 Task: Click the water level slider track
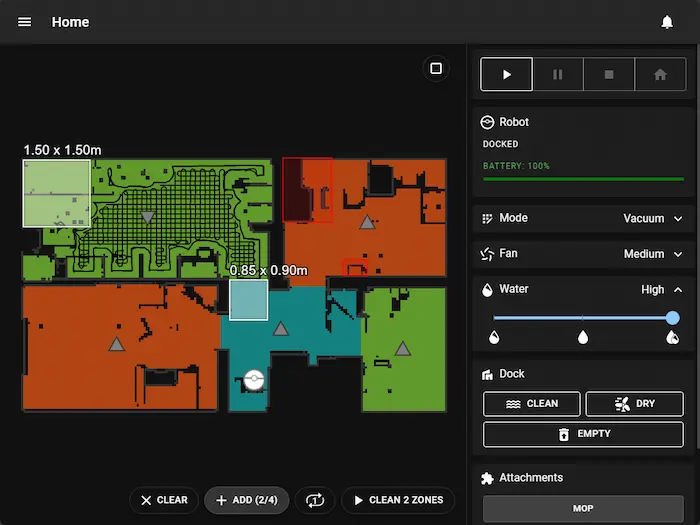coord(583,318)
